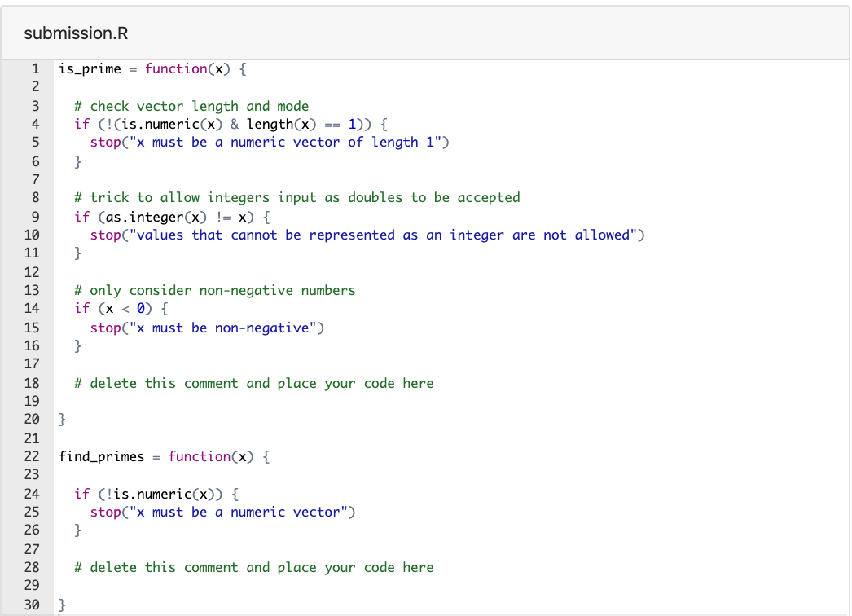Click line number 30
The width and height of the screenshot is (852, 616).
pos(31,605)
